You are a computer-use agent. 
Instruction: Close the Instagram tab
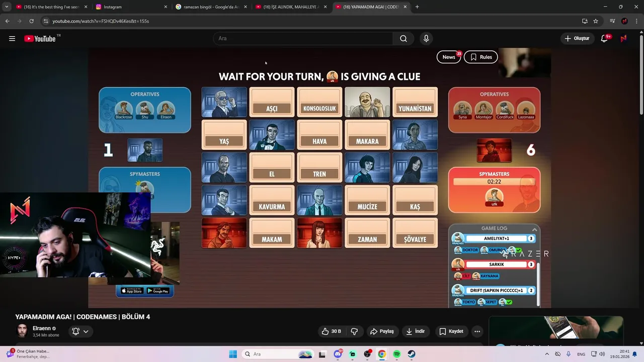point(166,7)
